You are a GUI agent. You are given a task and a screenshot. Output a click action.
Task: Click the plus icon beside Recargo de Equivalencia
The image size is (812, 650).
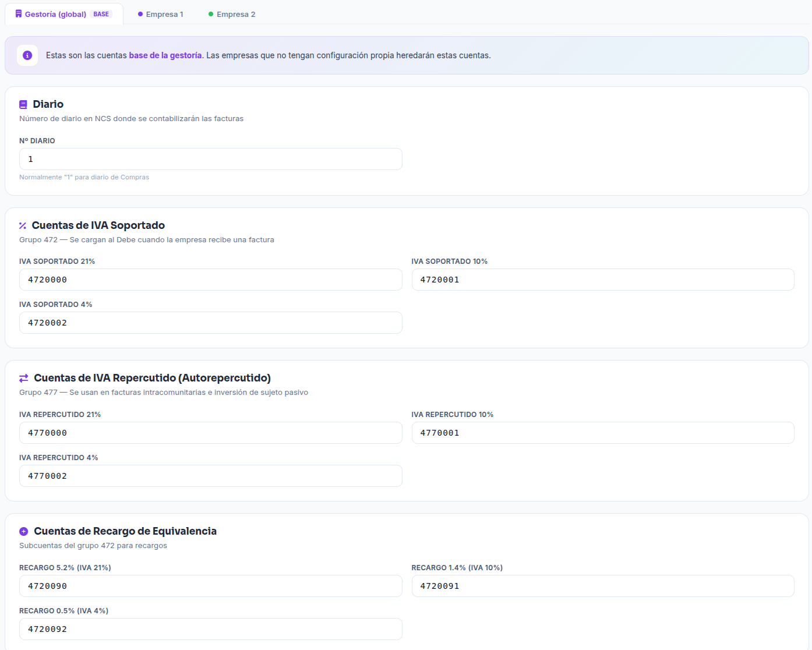(24, 532)
